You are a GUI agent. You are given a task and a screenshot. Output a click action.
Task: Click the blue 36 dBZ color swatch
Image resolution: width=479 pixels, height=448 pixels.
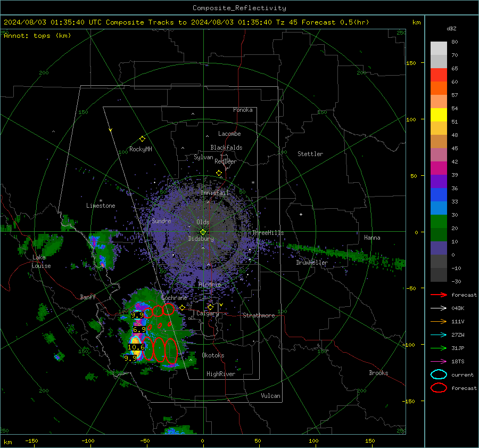[x=439, y=194]
